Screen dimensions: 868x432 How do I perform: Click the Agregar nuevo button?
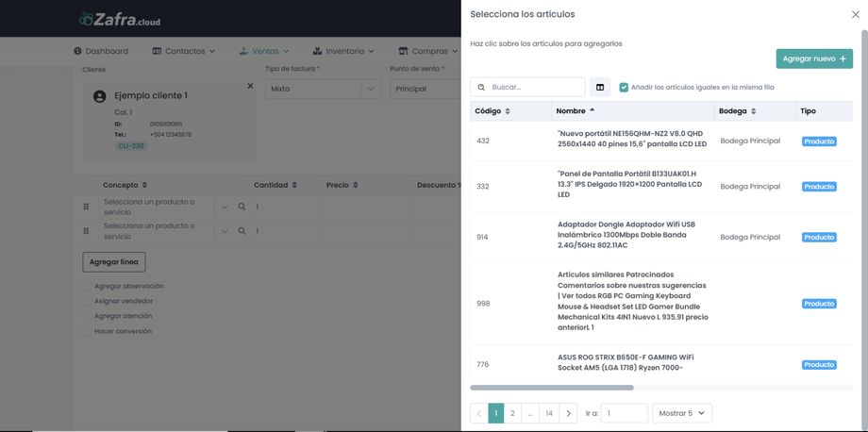(814, 58)
